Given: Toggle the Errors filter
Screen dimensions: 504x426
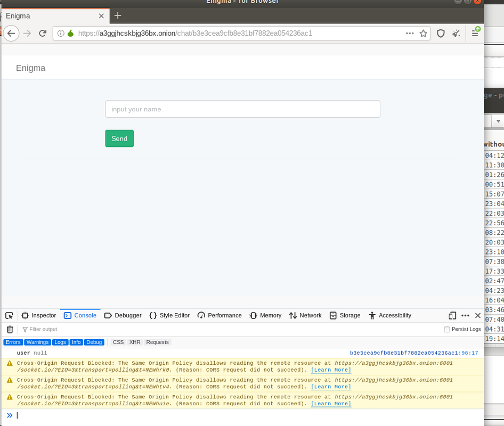Looking at the screenshot, I should click(13, 342).
